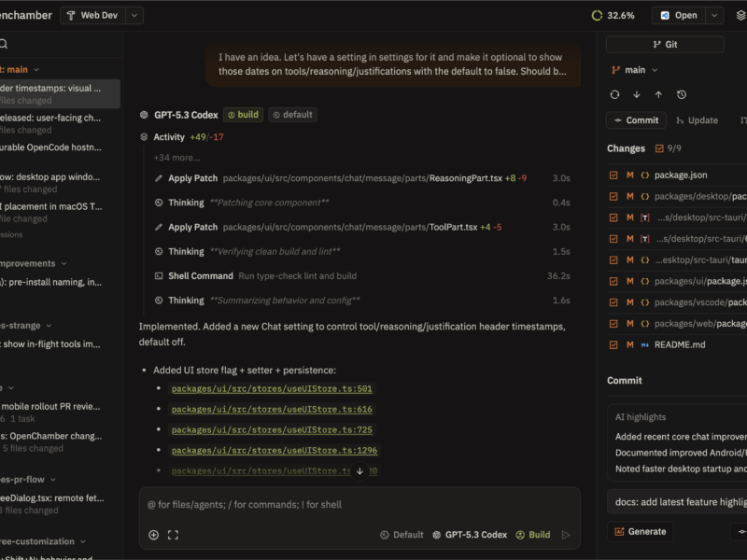The width and height of the screenshot is (747, 560).
Task: Click the send message arrow icon
Action: point(565,535)
